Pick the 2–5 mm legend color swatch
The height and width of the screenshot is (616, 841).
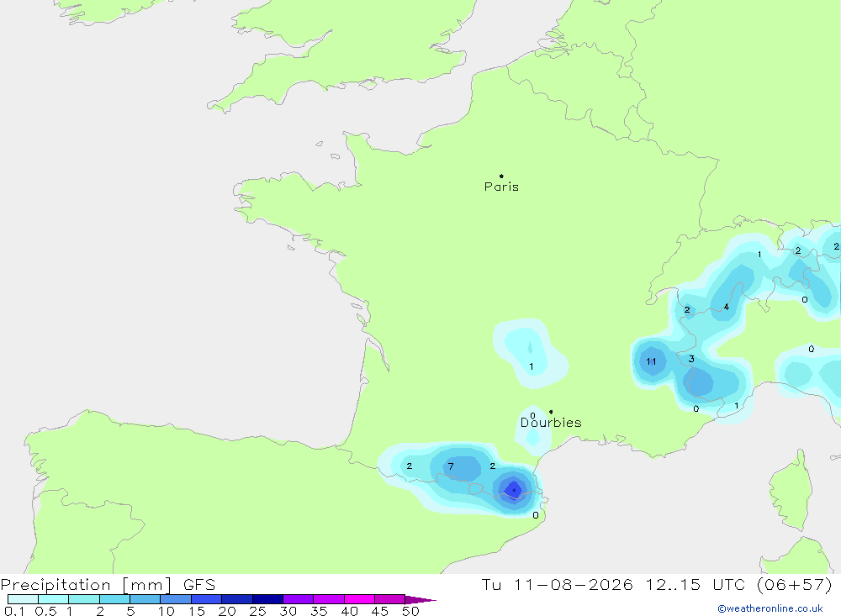click(114, 599)
